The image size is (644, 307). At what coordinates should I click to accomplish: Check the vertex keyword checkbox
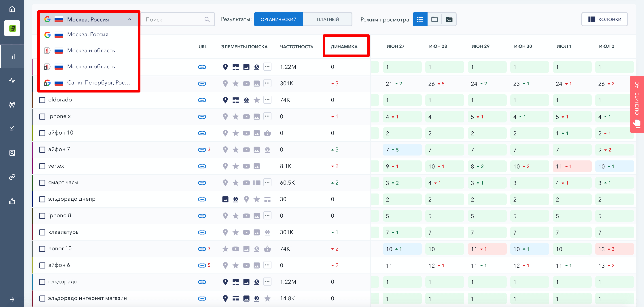pyautogui.click(x=42, y=166)
